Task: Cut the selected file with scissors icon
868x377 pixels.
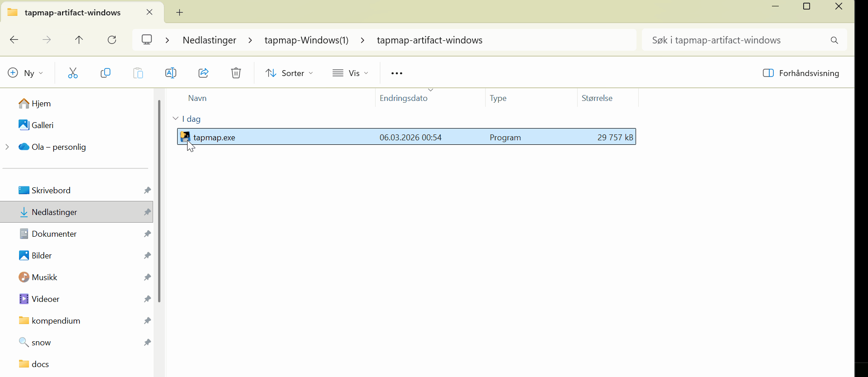Action: point(73,73)
